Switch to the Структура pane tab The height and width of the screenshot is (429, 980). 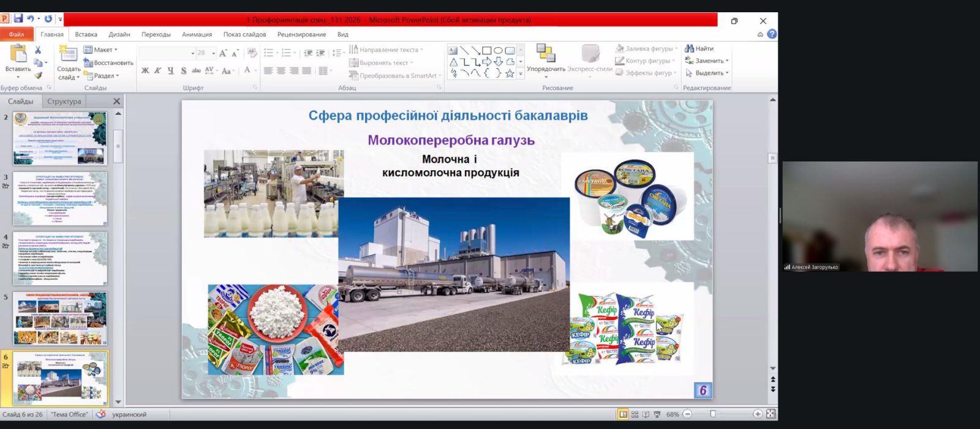pyautogui.click(x=64, y=101)
